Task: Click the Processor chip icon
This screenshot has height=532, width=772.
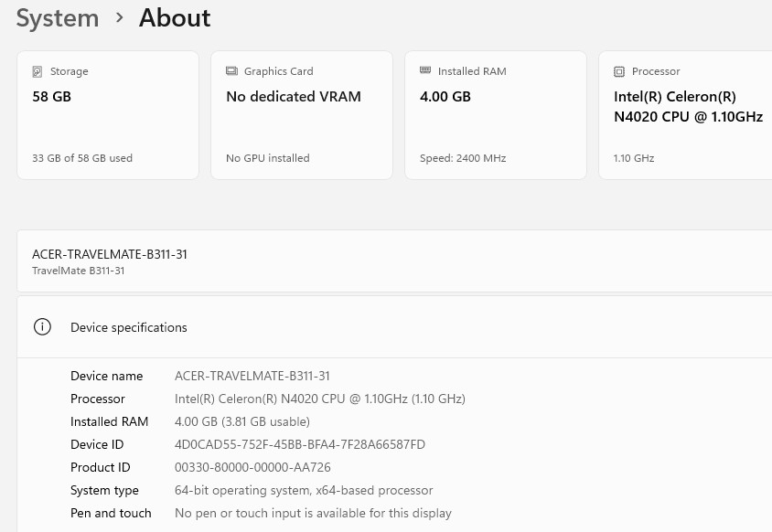Action: [619, 71]
